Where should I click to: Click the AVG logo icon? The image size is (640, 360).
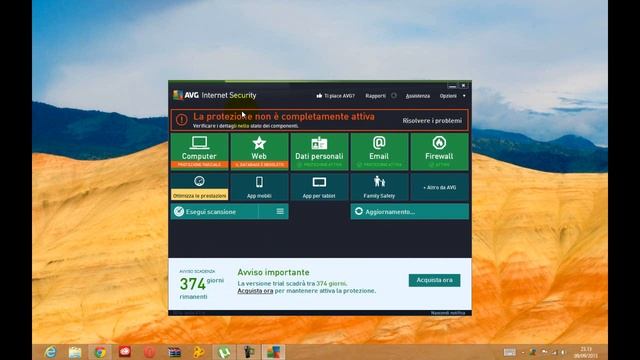178,95
